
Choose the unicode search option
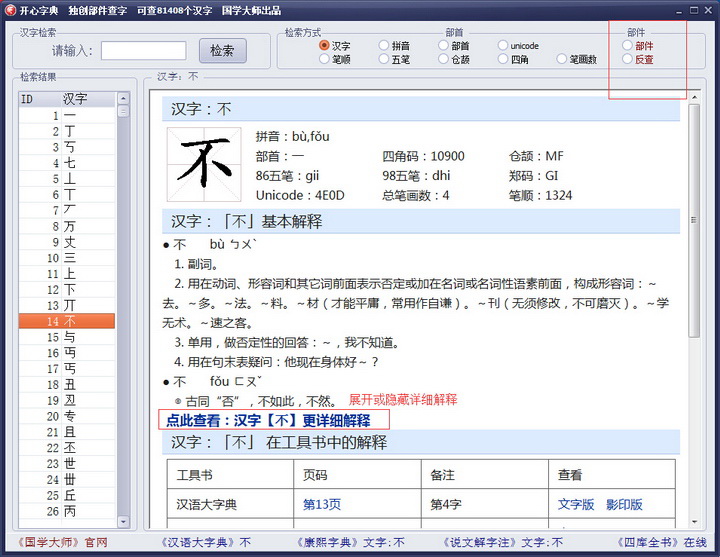pos(503,46)
